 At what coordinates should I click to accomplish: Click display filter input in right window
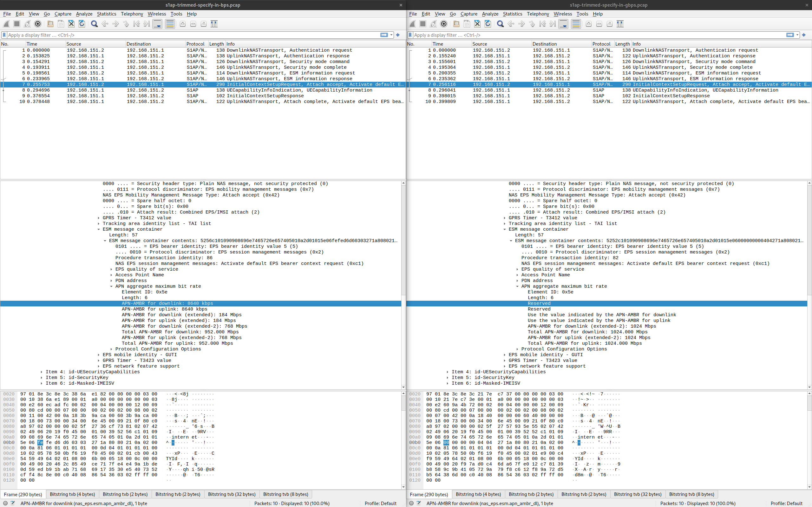[x=597, y=35]
